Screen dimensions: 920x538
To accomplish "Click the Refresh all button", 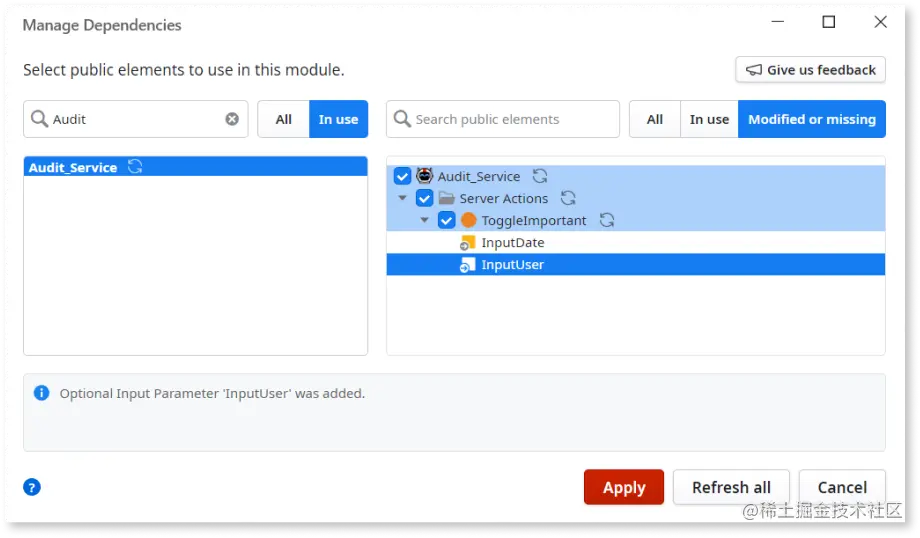I will click(x=731, y=487).
